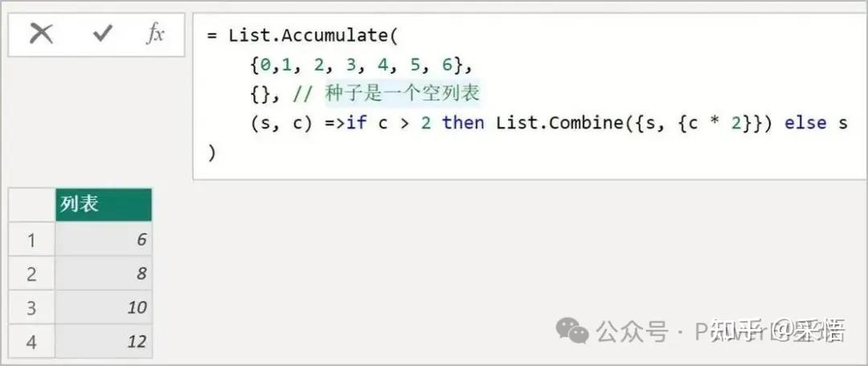Select the 列表 column header
Viewport: 868px width, 366px height.
tap(103, 204)
